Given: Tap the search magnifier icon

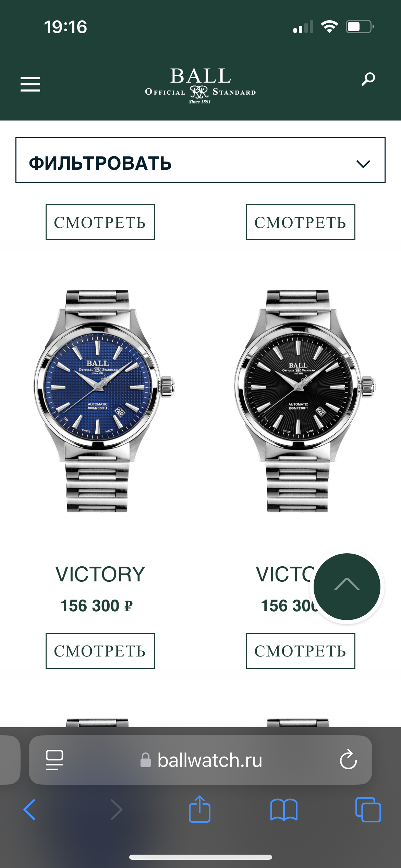Looking at the screenshot, I should (x=368, y=79).
